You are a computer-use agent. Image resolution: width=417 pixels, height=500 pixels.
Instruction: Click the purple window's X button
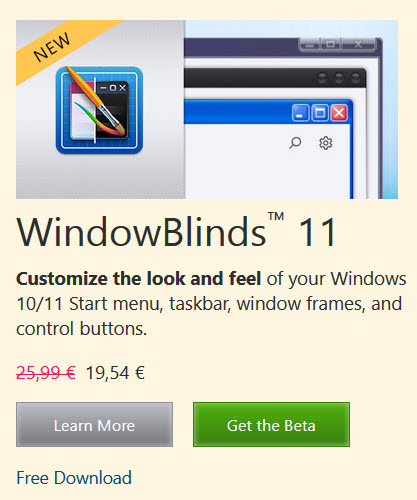point(358,44)
